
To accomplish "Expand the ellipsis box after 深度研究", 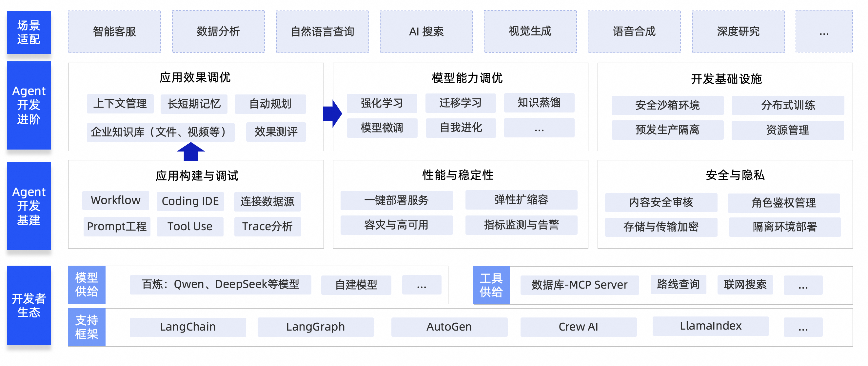I will click(823, 32).
